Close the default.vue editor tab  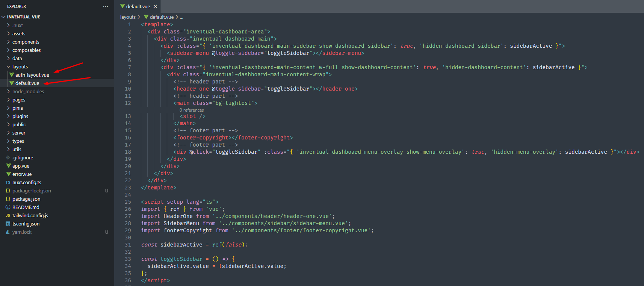pyautogui.click(x=155, y=6)
